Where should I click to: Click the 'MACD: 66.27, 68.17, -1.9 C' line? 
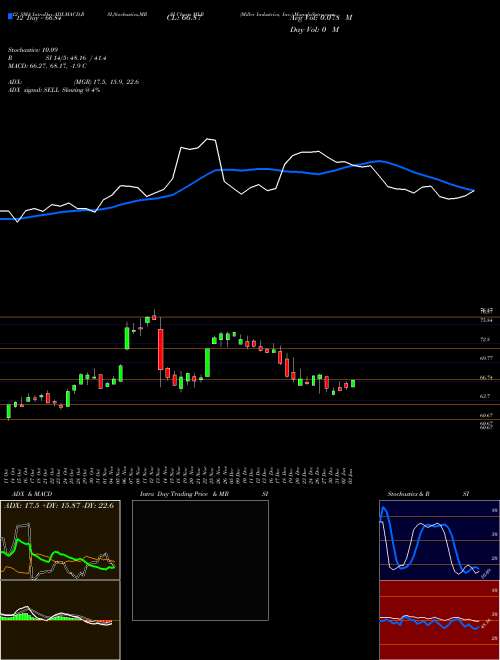coord(47,66)
